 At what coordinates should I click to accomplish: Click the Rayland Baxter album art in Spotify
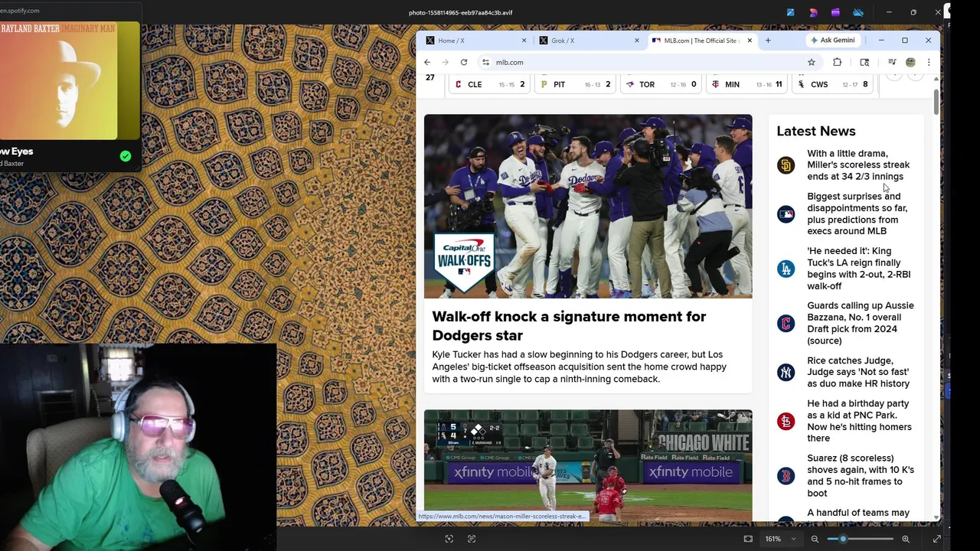(58, 80)
